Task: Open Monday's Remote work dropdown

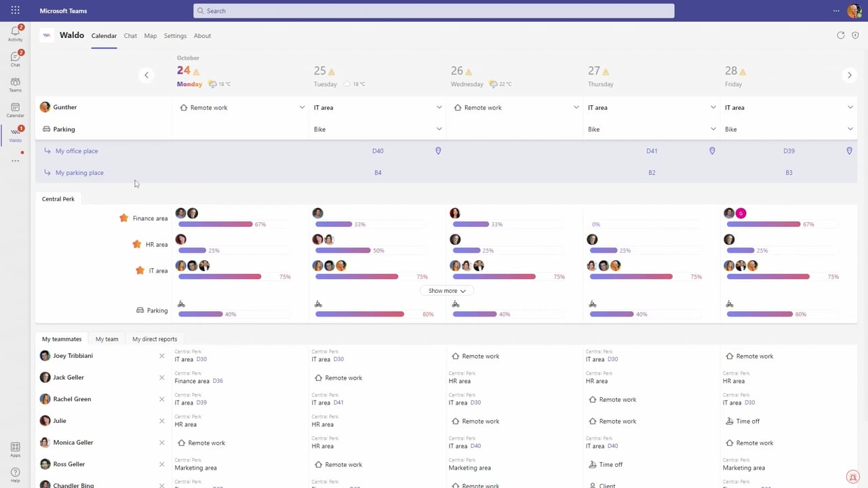Action: 242,107
